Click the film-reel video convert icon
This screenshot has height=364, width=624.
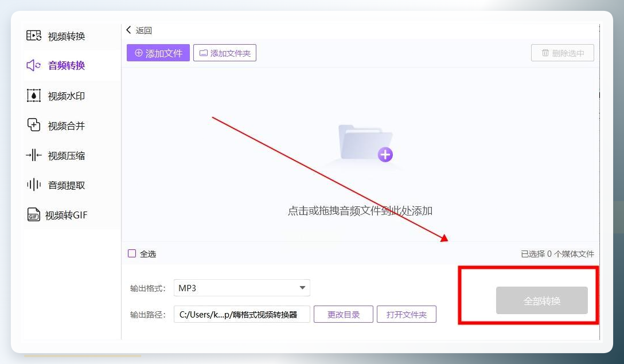click(x=33, y=36)
